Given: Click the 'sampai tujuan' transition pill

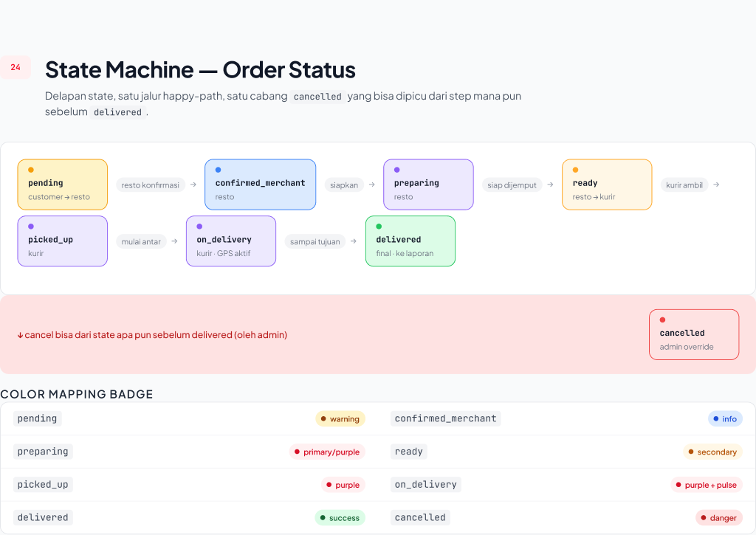Looking at the screenshot, I should tap(315, 241).
